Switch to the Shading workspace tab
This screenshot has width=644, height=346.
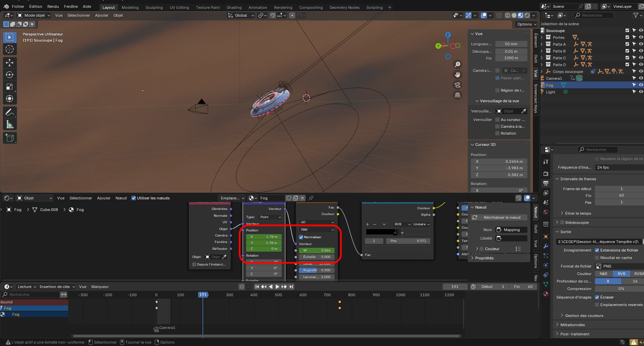click(234, 7)
